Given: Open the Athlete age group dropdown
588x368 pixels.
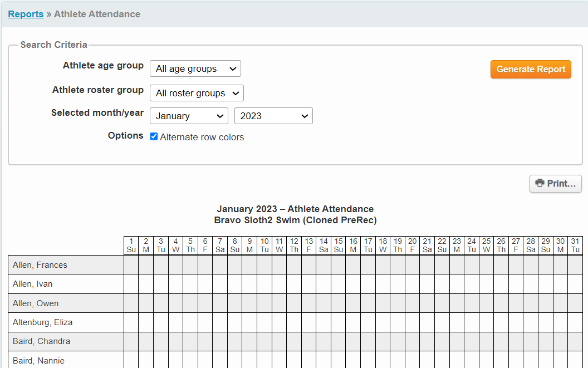Looking at the screenshot, I should pyautogui.click(x=195, y=68).
